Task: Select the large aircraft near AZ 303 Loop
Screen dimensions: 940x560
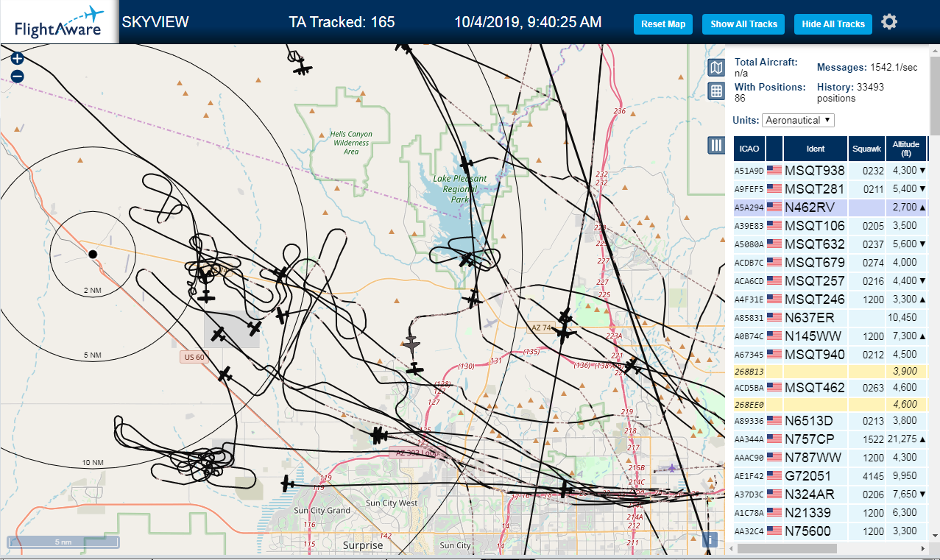Action: (x=378, y=436)
